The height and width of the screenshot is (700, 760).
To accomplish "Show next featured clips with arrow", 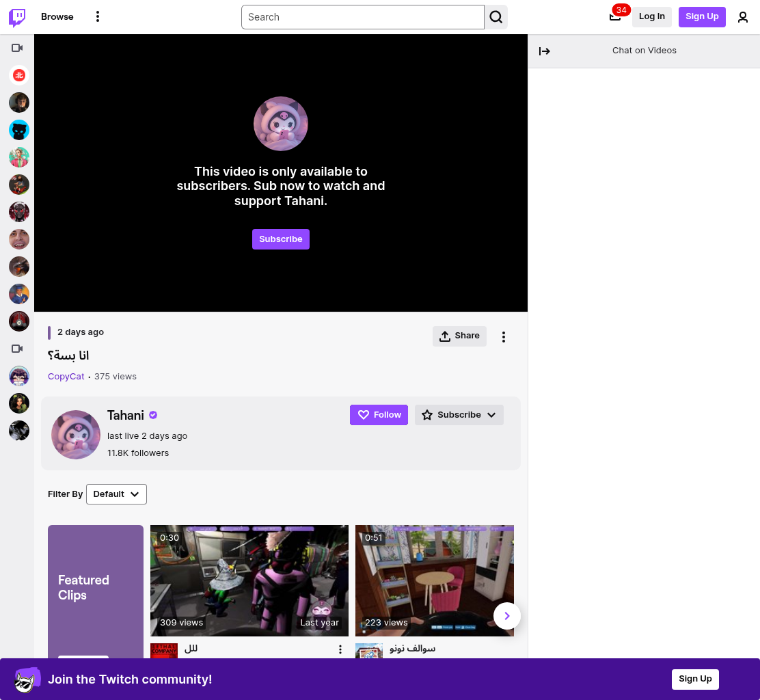I will tap(507, 616).
